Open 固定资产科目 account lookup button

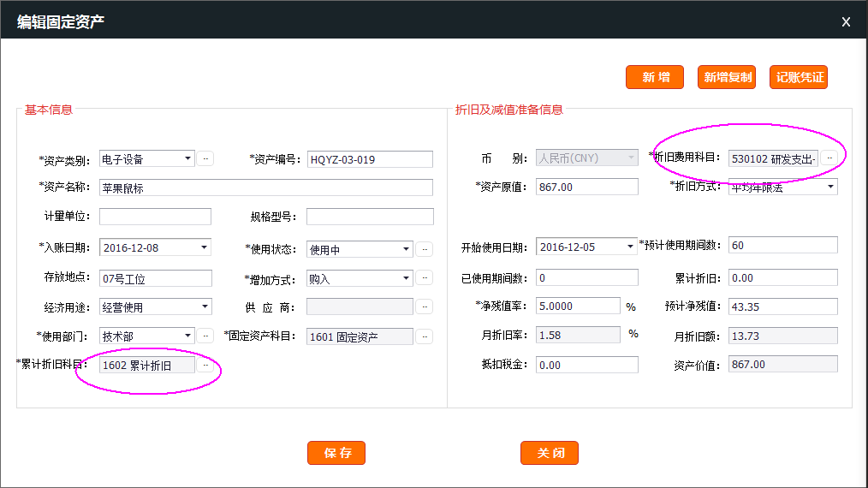click(425, 336)
